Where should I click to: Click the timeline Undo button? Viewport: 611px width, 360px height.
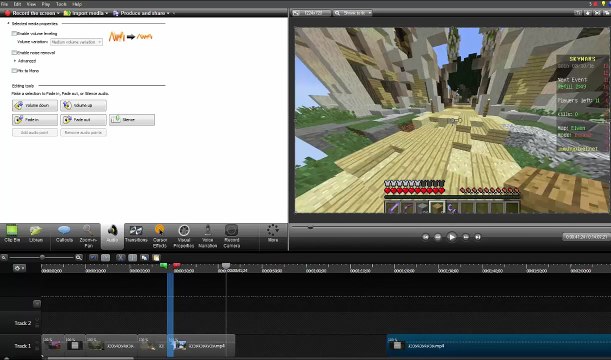tap(94, 258)
